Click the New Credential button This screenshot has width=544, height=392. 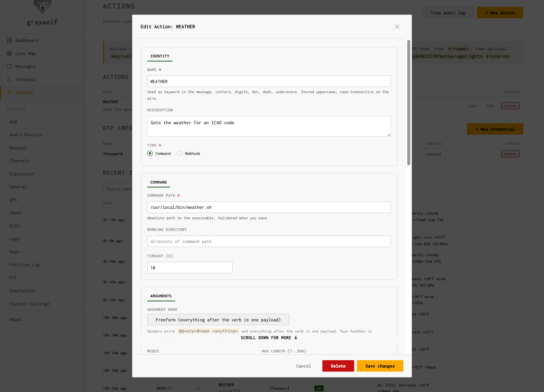495,129
